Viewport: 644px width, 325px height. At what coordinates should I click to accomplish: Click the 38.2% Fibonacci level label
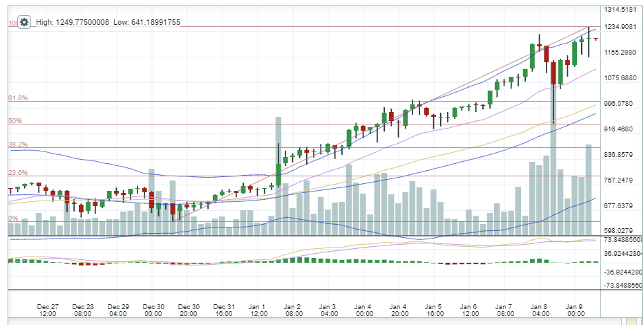(x=18, y=145)
